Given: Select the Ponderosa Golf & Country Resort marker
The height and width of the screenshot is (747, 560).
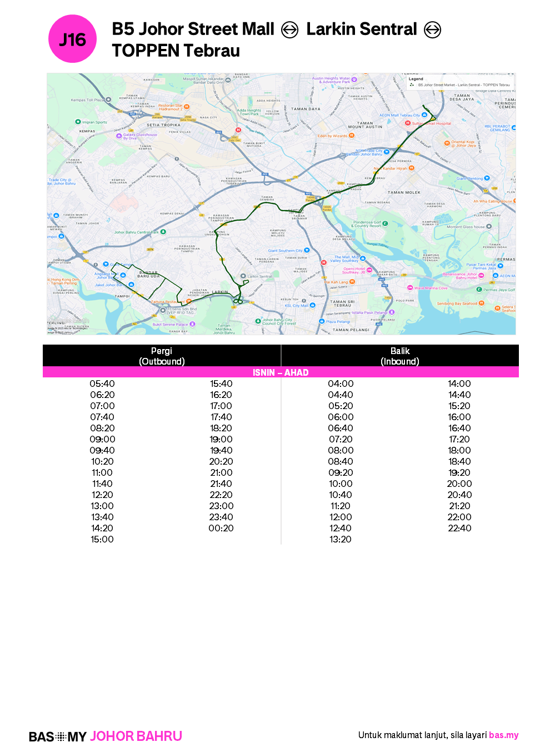Looking at the screenshot, I should (385, 223).
